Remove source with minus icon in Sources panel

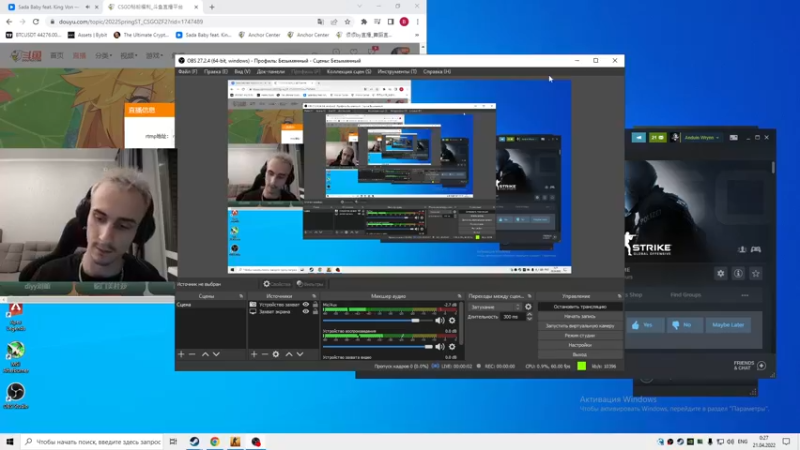pos(264,354)
